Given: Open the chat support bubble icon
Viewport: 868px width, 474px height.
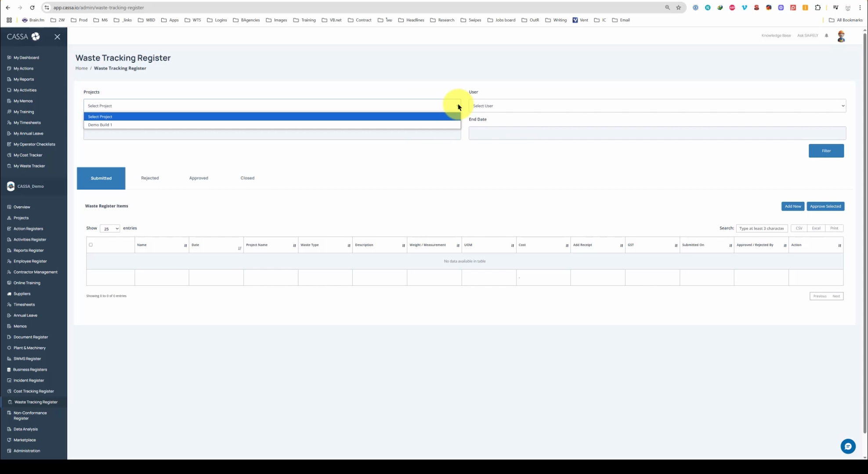Looking at the screenshot, I should [848, 446].
